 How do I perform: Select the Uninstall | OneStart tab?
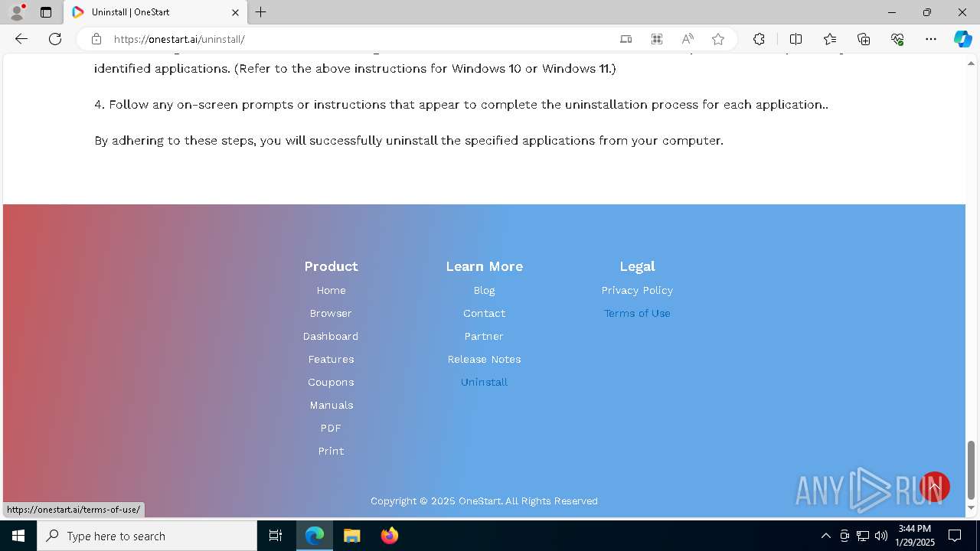pyautogui.click(x=157, y=12)
